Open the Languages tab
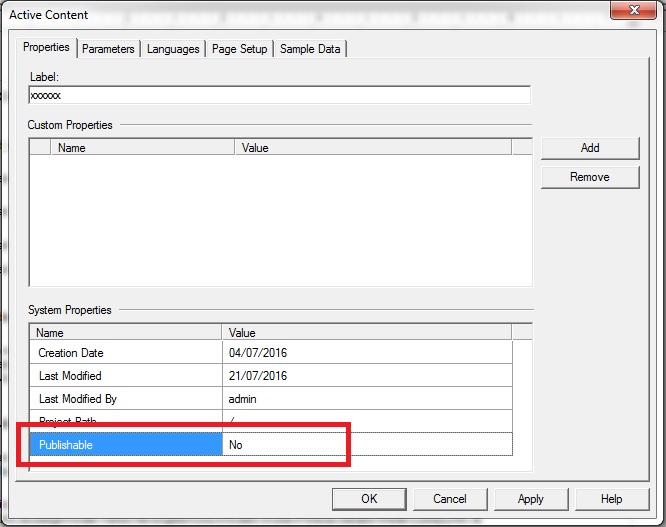Viewport: 666px width, 527px height. pyautogui.click(x=173, y=49)
